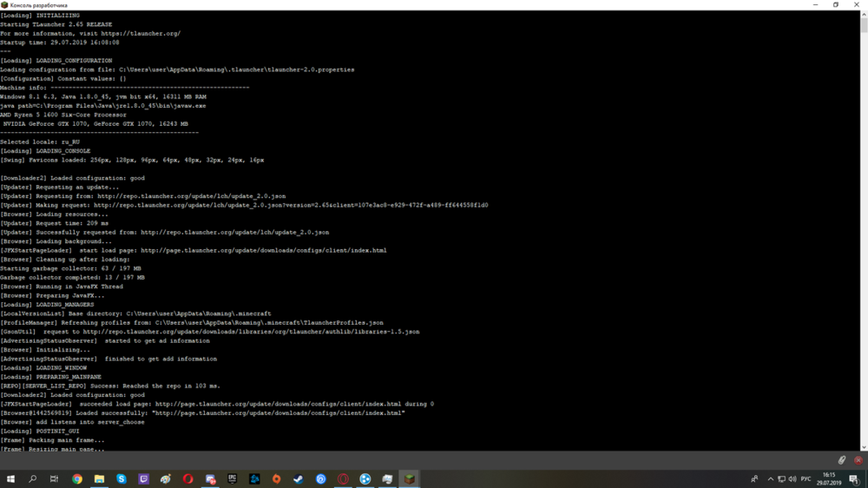Open the red Opera browser from the taskbar

(187, 478)
